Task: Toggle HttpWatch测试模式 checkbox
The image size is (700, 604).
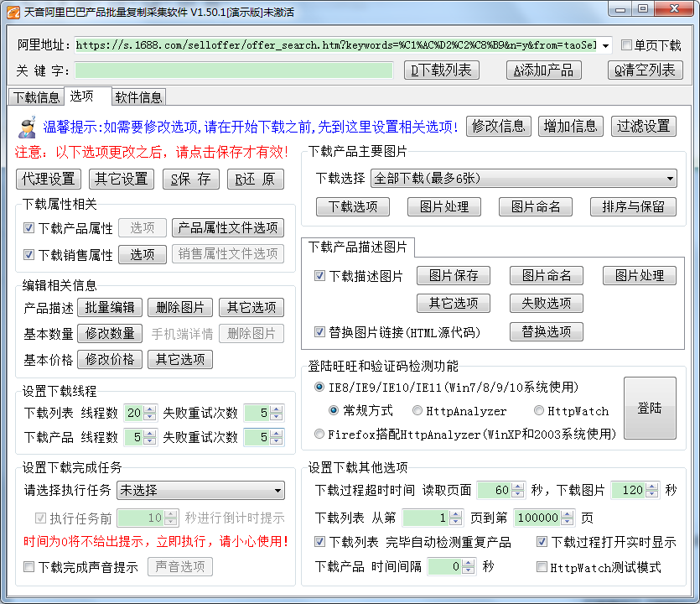Action: point(542,567)
